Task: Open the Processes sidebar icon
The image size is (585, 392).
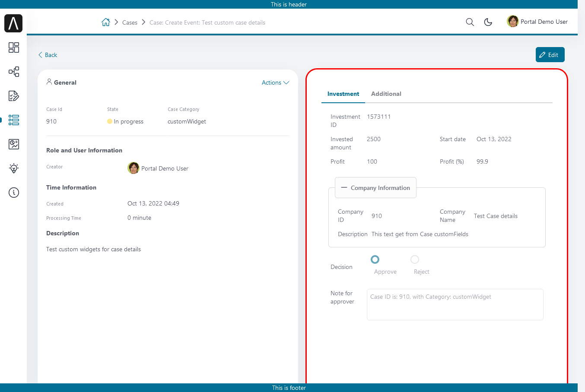Action: (x=14, y=72)
